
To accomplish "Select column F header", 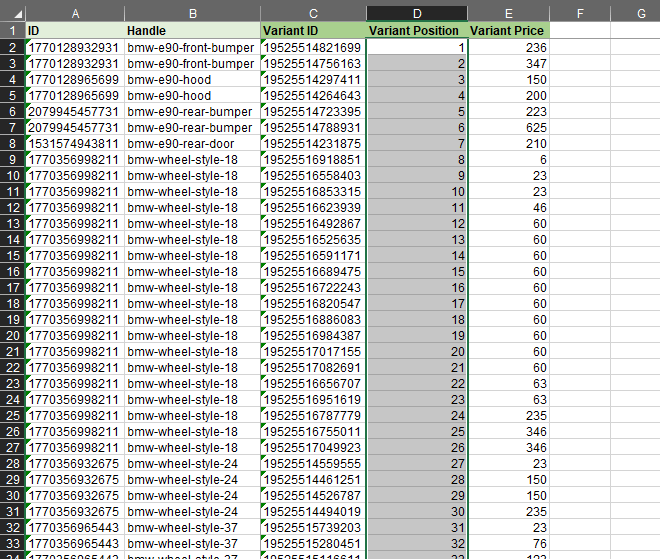I will (580, 14).
